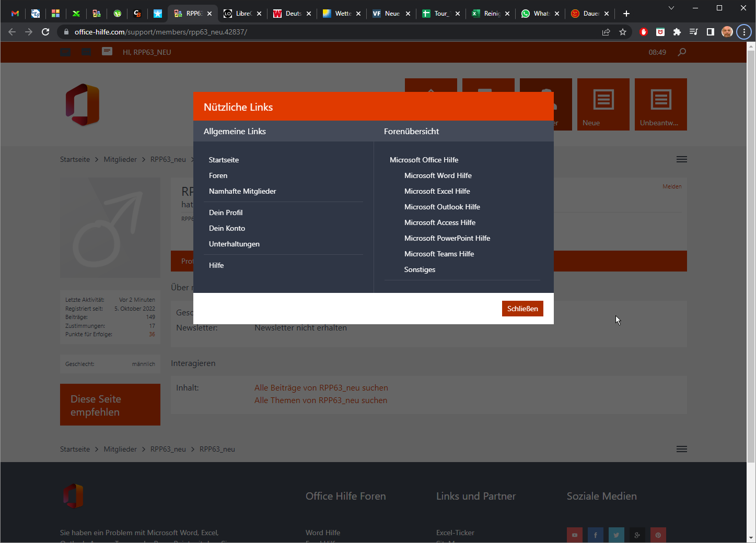
Task: Open Startseite link in dialog
Action: pyautogui.click(x=224, y=160)
